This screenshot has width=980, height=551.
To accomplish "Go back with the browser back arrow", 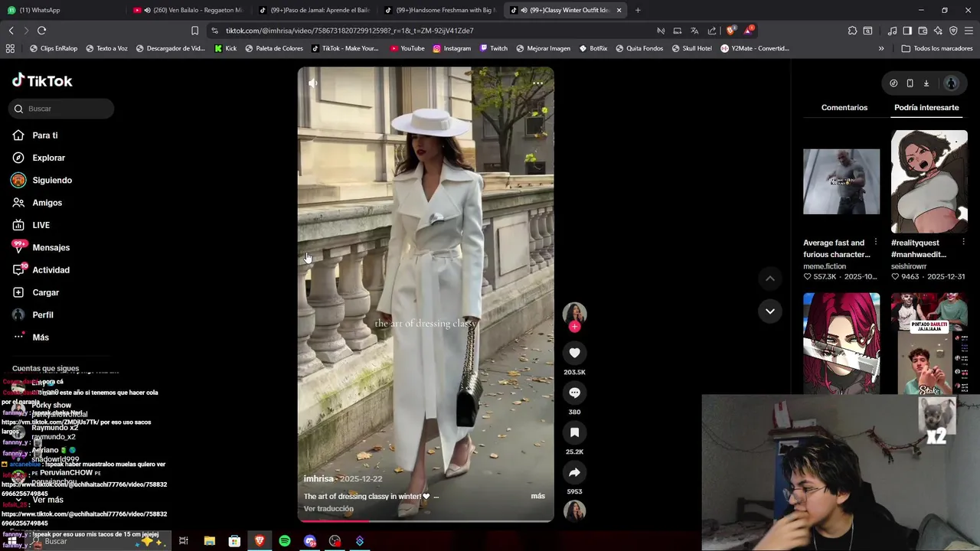I will 11,31.
